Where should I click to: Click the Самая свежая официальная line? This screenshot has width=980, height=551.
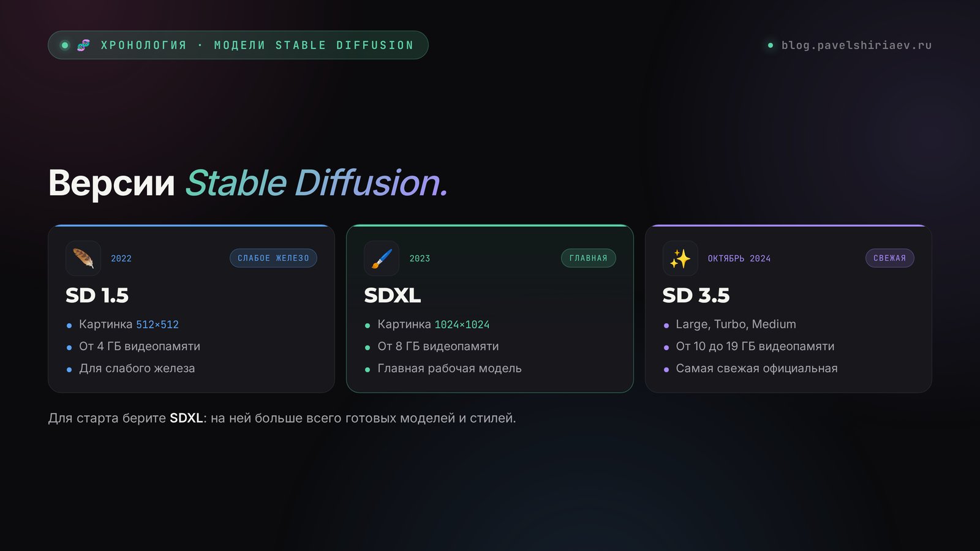[756, 369]
